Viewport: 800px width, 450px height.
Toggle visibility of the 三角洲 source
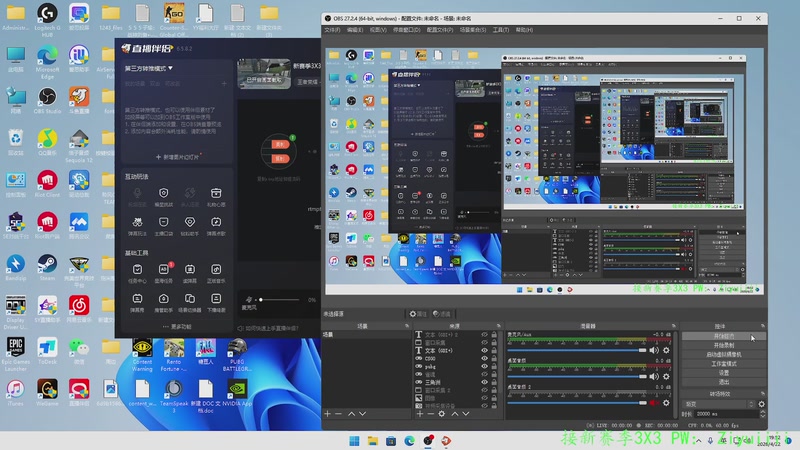tap(485, 383)
